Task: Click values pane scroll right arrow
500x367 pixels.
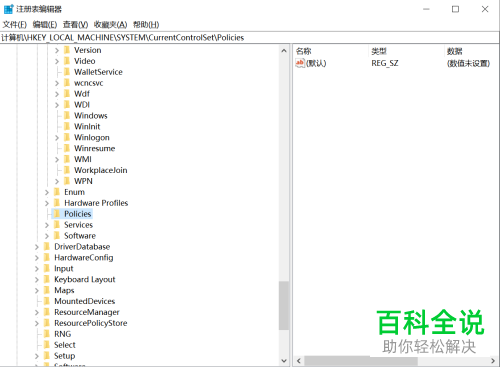Action: [493, 361]
